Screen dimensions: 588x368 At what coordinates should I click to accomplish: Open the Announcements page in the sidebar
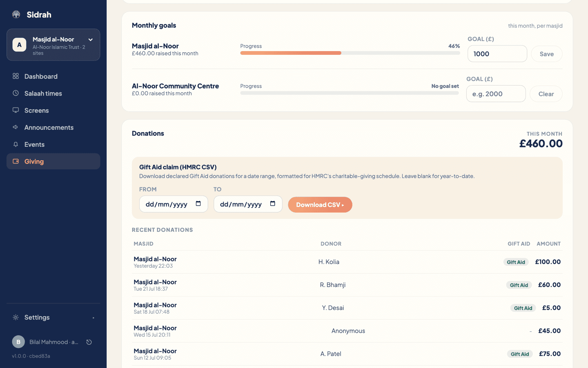(53, 127)
